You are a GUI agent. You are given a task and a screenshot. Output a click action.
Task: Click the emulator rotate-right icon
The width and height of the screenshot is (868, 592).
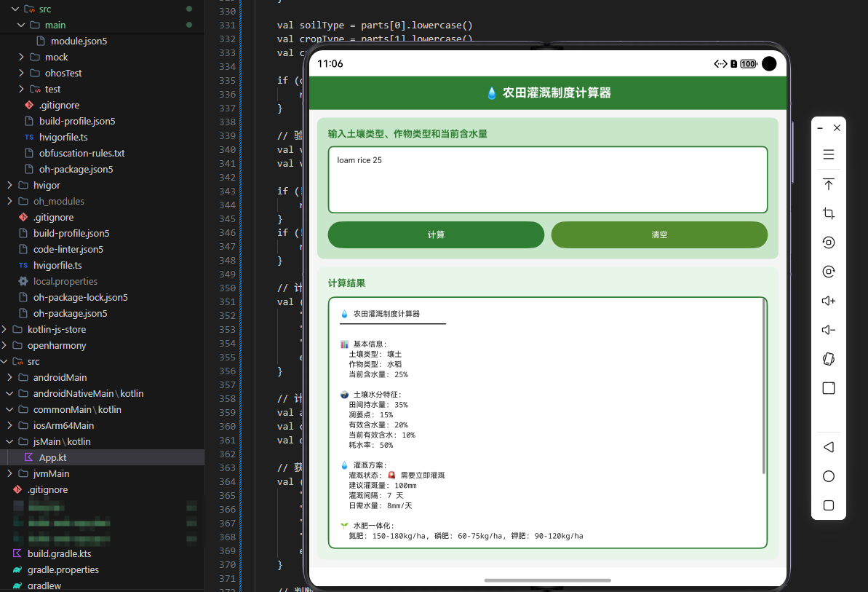point(828,272)
